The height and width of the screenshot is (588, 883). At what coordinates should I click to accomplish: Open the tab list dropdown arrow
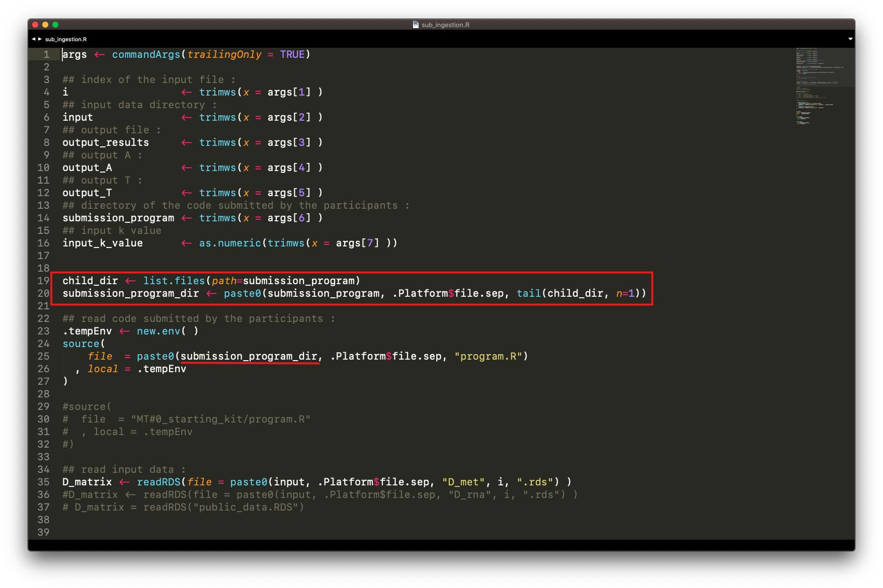pos(850,39)
